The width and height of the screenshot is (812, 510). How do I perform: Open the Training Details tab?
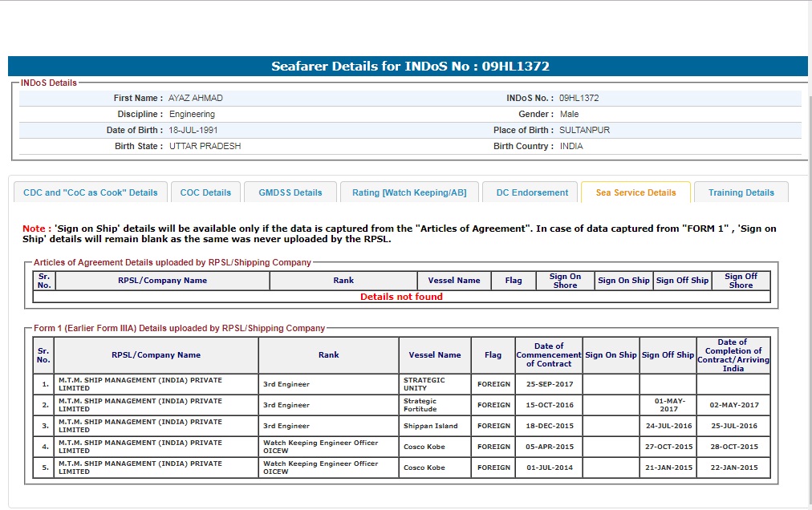pos(741,192)
